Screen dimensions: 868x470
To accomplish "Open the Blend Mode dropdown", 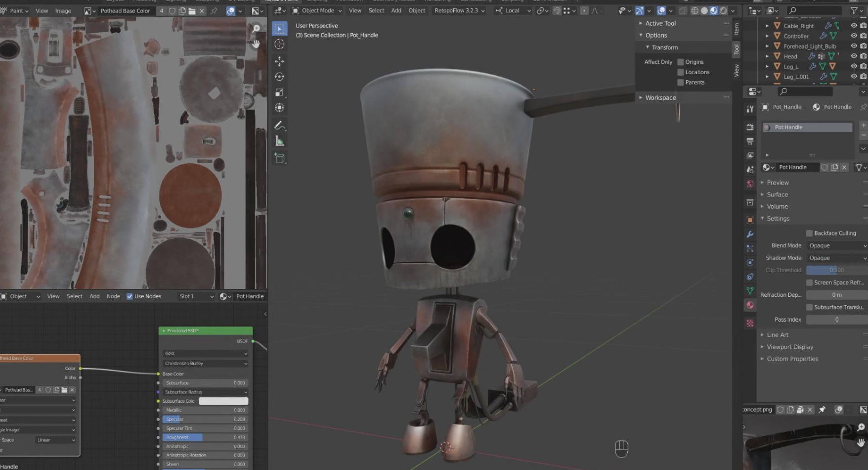I will click(x=836, y=245).
